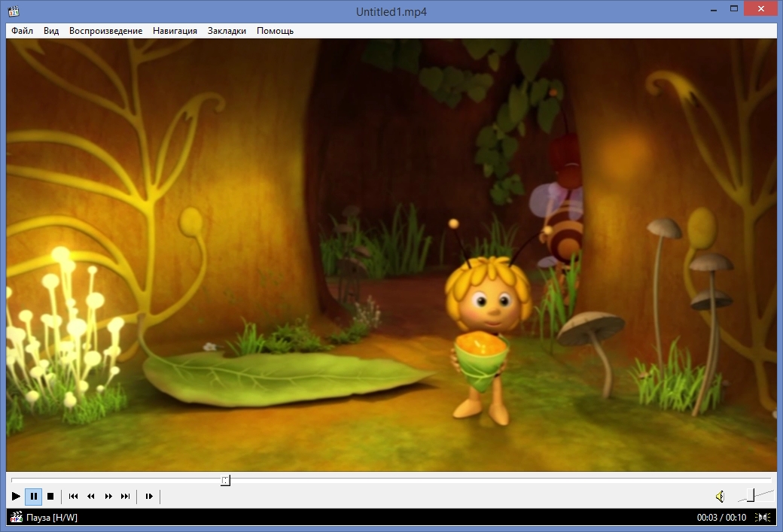Click the seek bar thumb
783x532 pixels.
point(226,481)
